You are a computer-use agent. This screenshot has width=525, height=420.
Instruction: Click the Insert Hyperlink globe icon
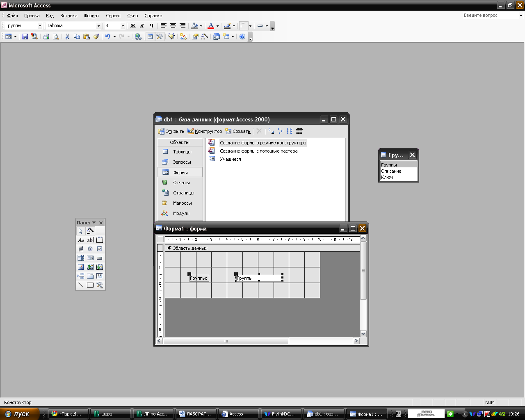138,37
